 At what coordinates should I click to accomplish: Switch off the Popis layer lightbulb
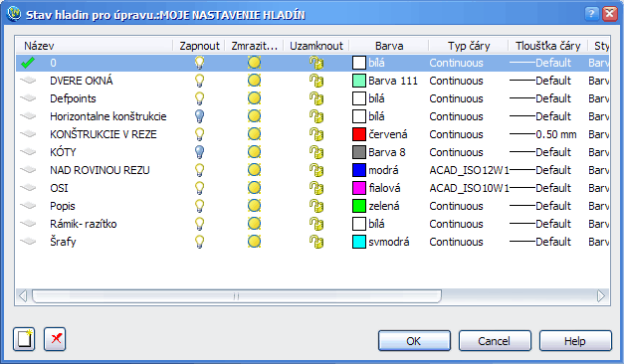click(x=199, y=206)
